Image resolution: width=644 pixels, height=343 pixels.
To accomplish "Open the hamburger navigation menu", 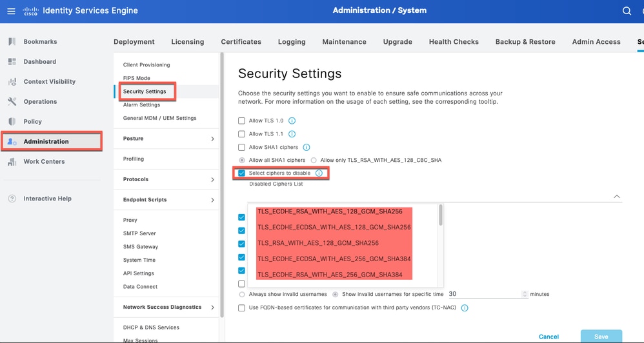I will pos(11,11).
